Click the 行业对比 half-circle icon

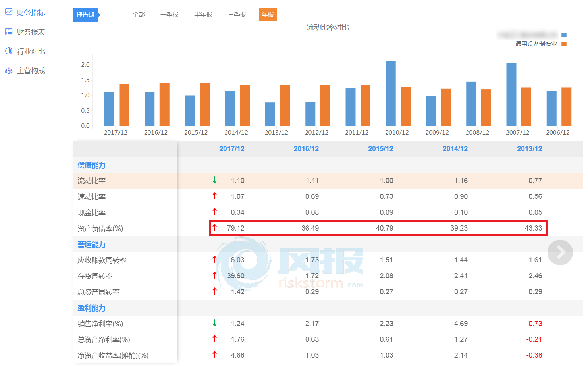point(9,51)
